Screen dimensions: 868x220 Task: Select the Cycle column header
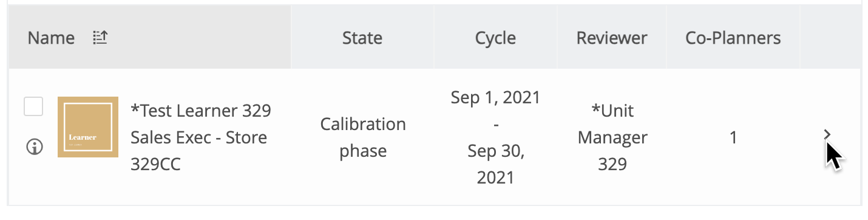(x=495, y=38)
